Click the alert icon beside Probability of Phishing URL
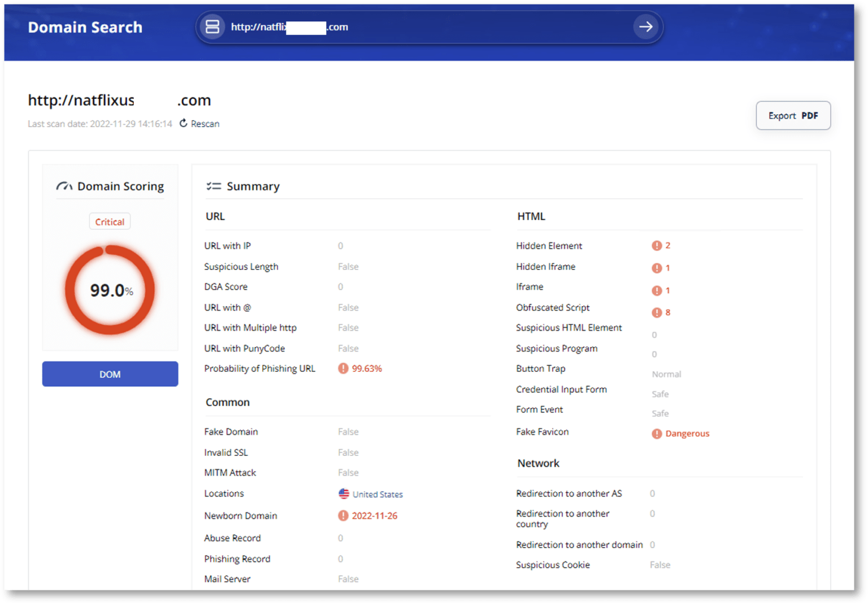Image resolution: width=868 pixels, height=604 pixels. pos(342,368)
